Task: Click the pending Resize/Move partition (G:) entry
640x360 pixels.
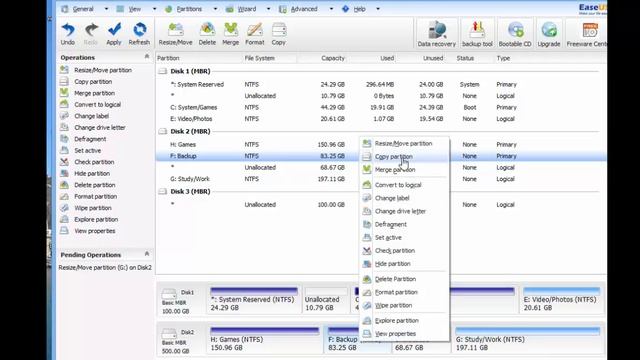Action: [105, 268]
